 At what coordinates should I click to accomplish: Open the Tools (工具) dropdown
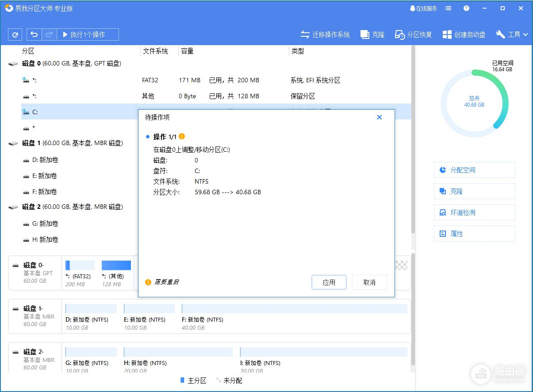(512, 35)
